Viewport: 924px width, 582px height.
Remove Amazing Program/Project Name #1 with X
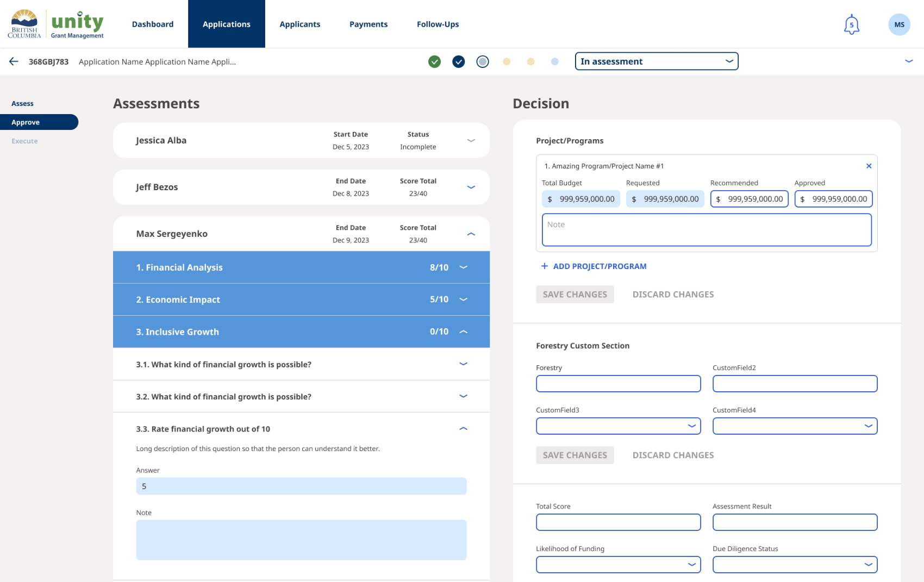[x=869, y=166]
